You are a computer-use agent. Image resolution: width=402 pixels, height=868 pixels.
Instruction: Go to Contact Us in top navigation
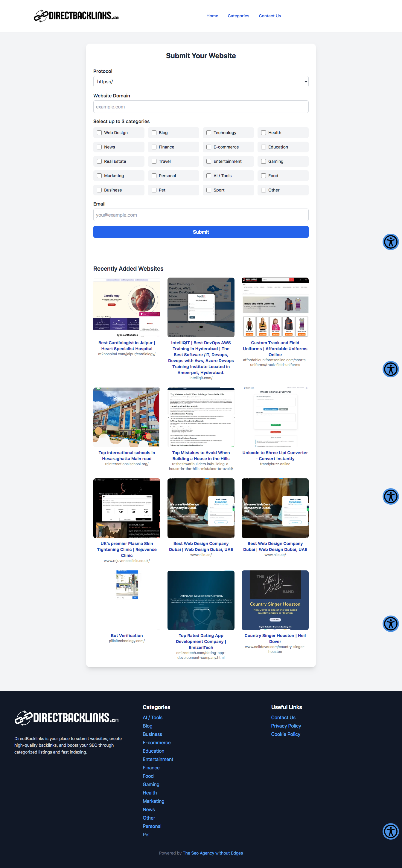(269, 16)
